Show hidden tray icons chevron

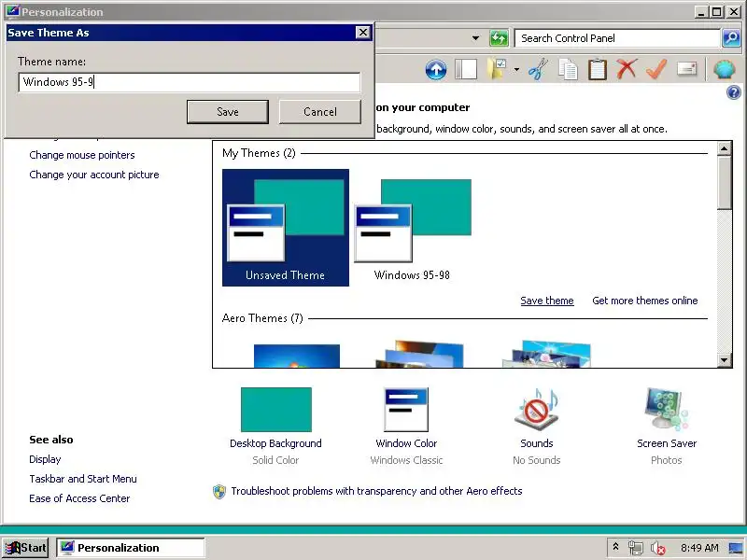(x=615, y=547)
